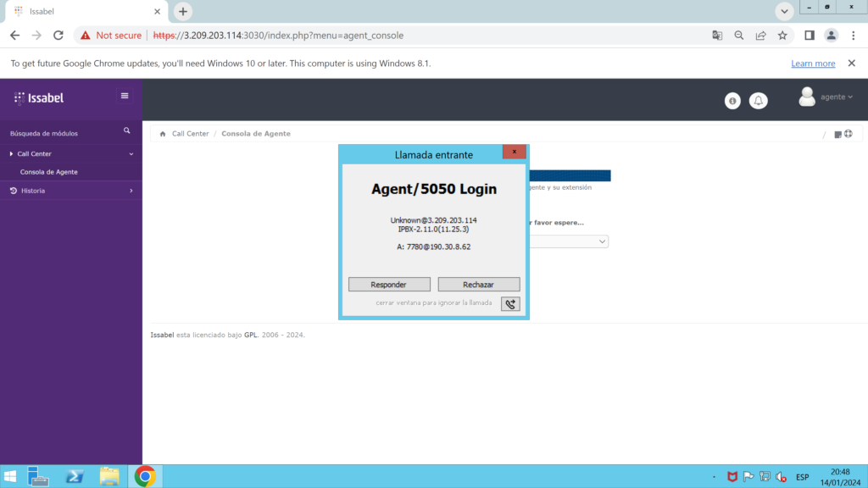Click the phone icon in call popup
This screenshot has height=488, width=868.
[509, 303]
